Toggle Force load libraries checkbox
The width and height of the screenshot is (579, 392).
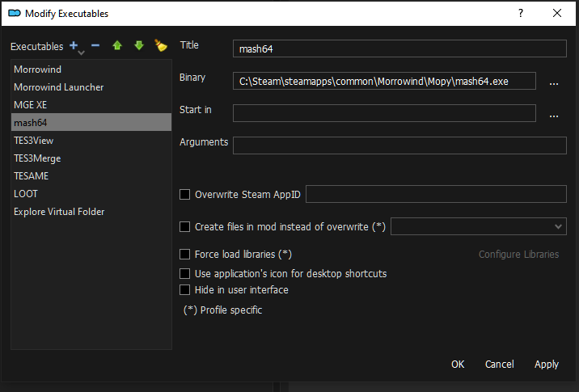[185, 255]
